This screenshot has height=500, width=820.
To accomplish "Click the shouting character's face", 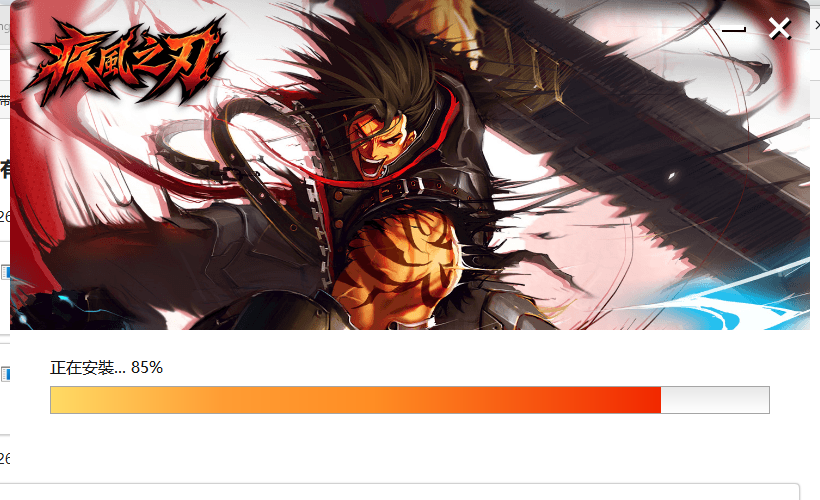I will click(x=378, y=144).
